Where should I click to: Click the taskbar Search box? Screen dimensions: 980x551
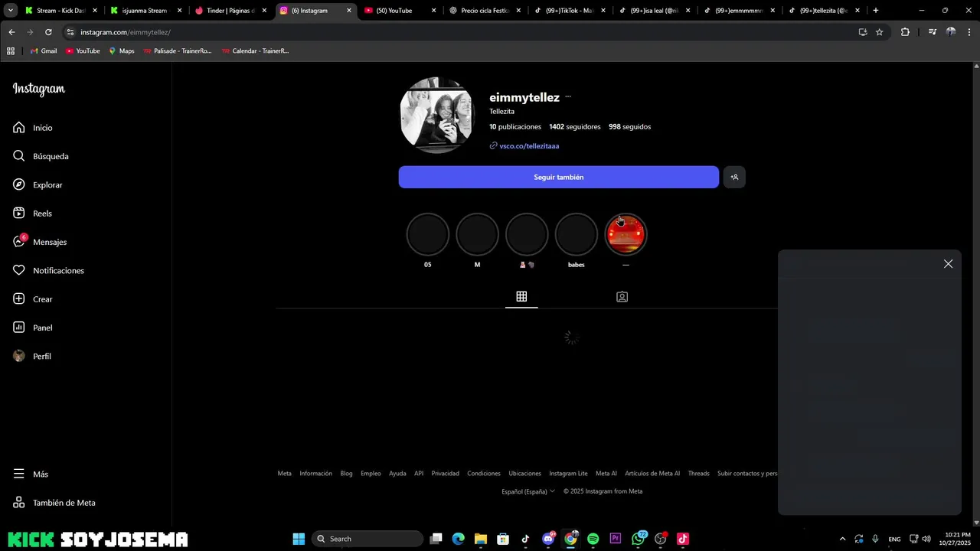[369, 539]
